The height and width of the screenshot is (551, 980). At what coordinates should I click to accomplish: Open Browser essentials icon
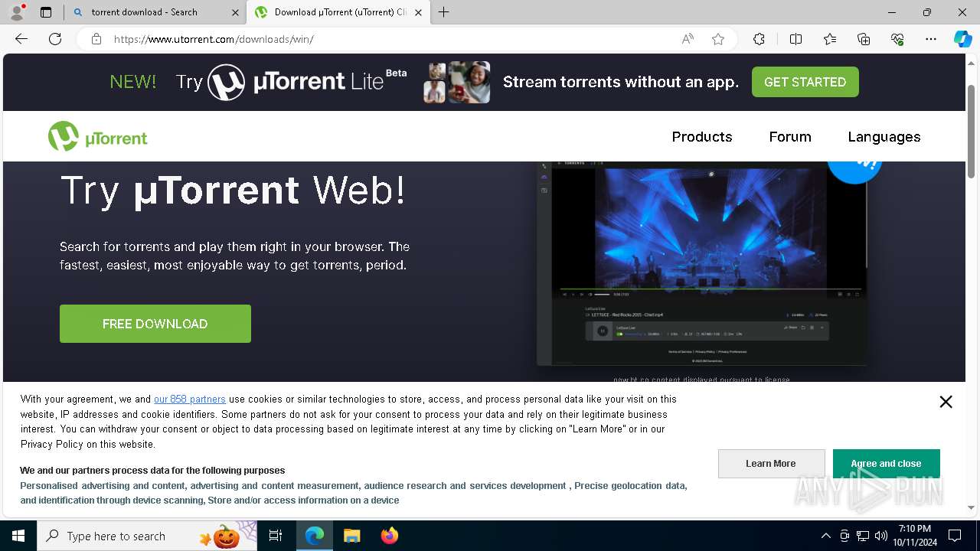(x=897, y=39)
